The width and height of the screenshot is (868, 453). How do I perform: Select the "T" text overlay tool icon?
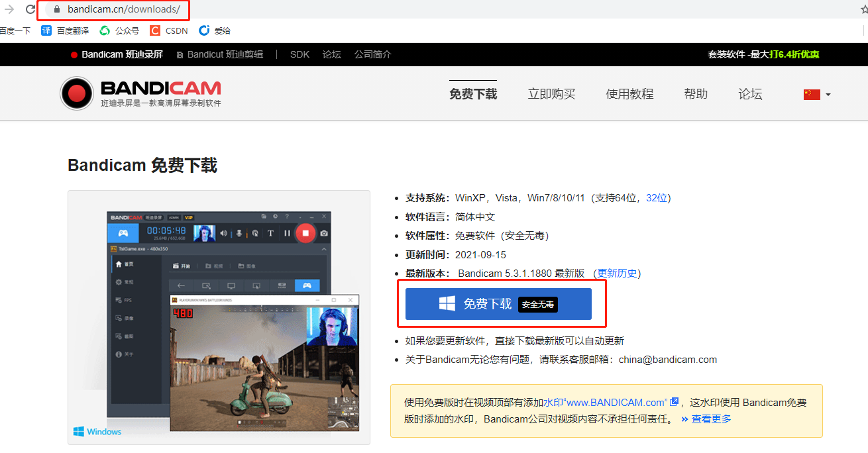point(270,232)
